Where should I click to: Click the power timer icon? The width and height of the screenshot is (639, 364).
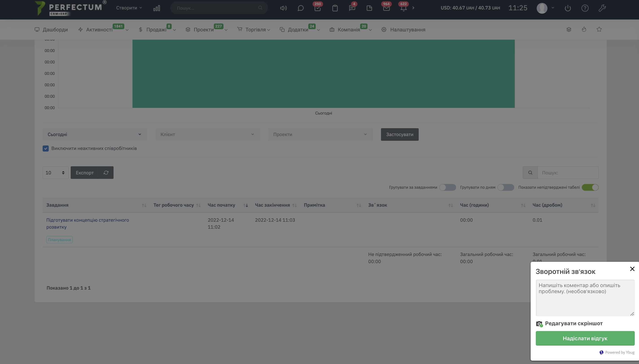pos(568,8)
